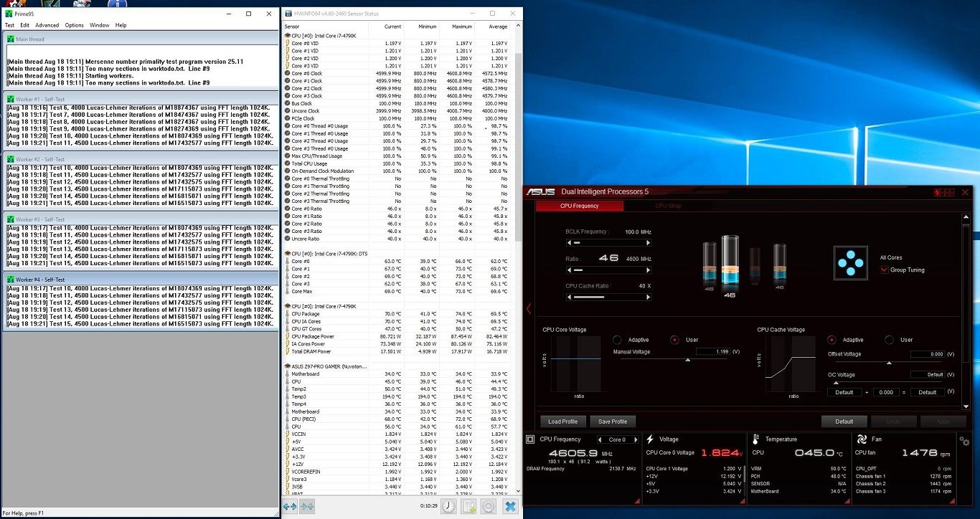The height and width of the screenshot is (519, 980).
Task: Select User for CPU Cache Voltage
Action: click(890, 340)
